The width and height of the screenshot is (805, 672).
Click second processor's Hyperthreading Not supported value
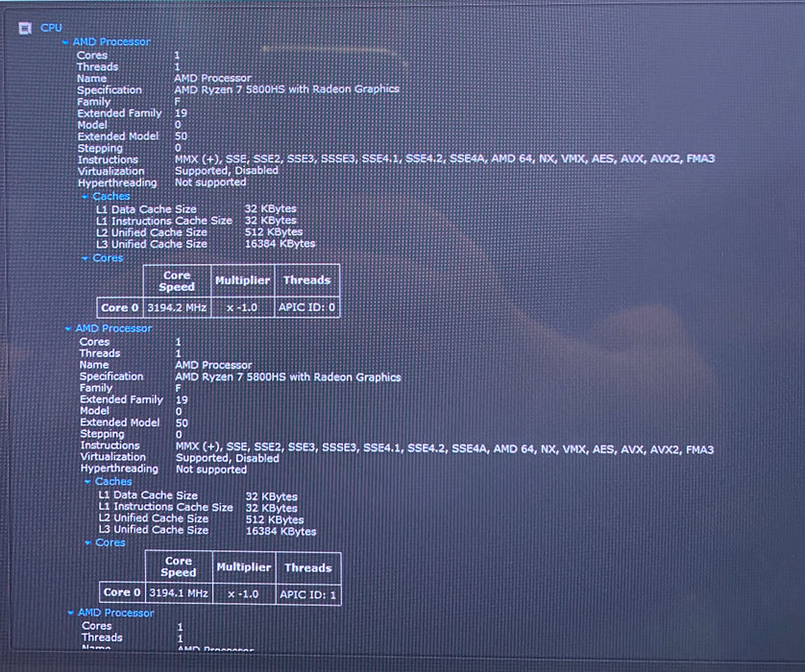click(211, 469)
